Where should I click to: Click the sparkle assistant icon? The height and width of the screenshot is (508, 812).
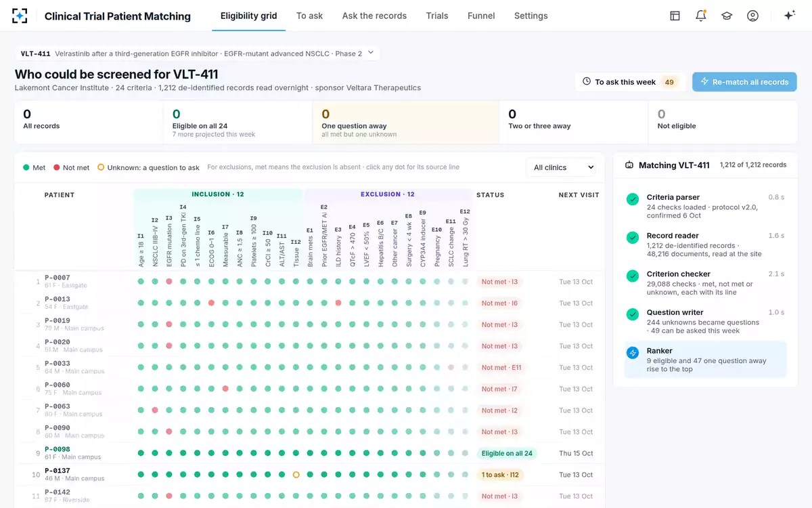pos(789,16)
